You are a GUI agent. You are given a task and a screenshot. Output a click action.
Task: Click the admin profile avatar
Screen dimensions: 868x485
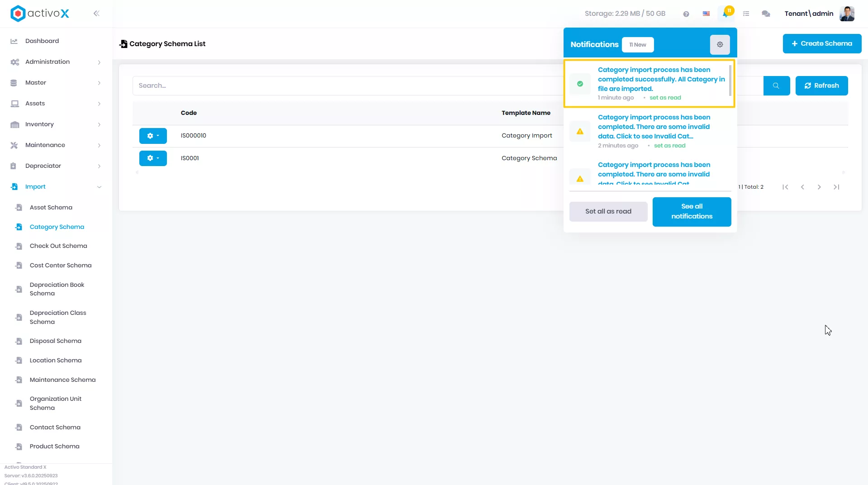[847, 14]
